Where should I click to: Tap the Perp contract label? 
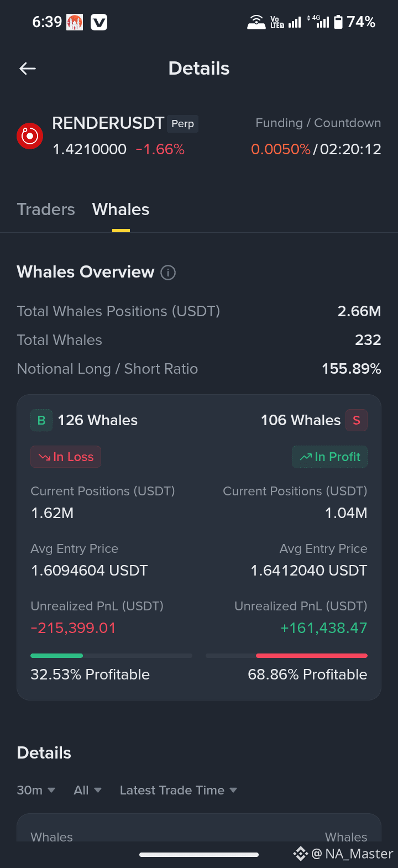click(x=183, y=124)
